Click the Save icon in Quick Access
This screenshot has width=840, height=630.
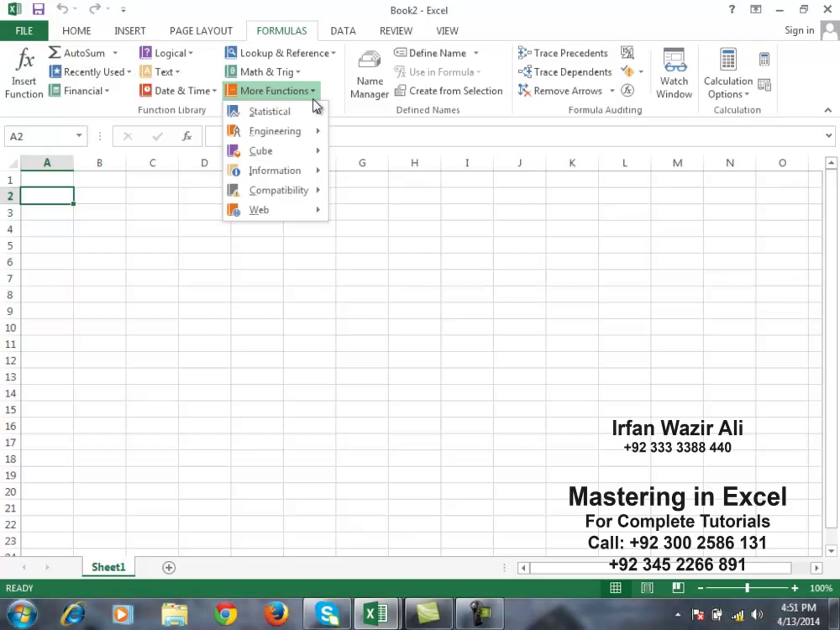click(x=38, y=9)
